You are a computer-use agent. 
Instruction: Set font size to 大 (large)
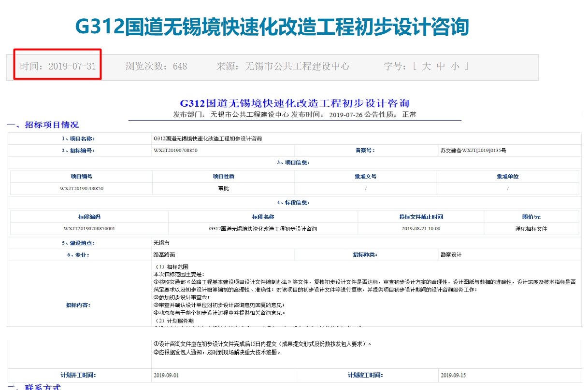tap(426, 67)
